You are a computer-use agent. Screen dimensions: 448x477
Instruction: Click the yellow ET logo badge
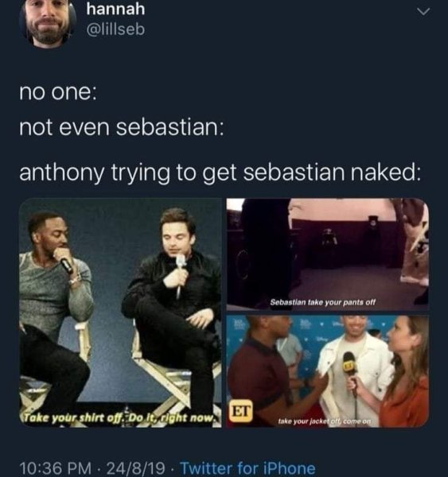click(240, 411)
